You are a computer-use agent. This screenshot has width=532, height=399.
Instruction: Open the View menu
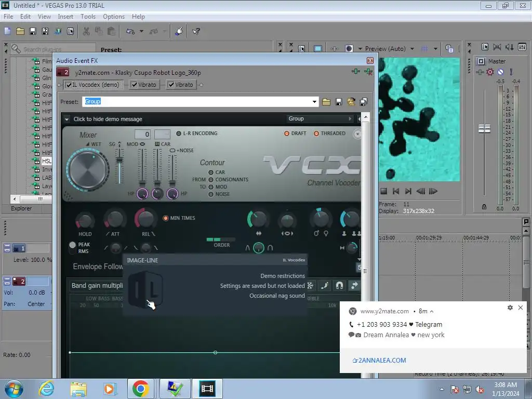[44, 16]
